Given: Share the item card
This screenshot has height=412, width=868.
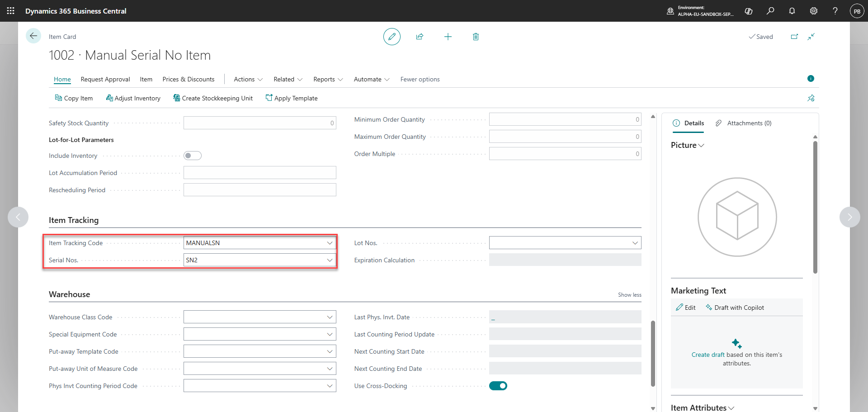Looking at the screenshot, I should 420,37.
